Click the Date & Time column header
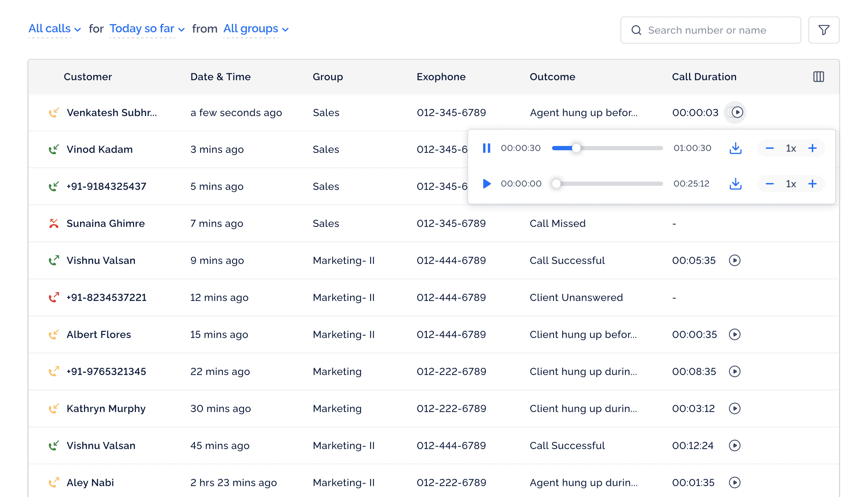 point(220,77)
